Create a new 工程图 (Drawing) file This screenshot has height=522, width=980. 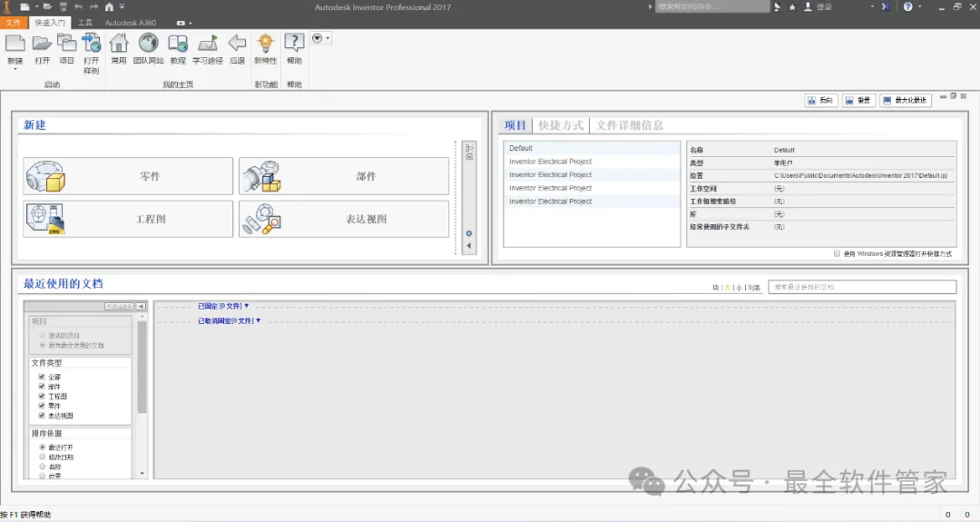(x=128, y=219)
